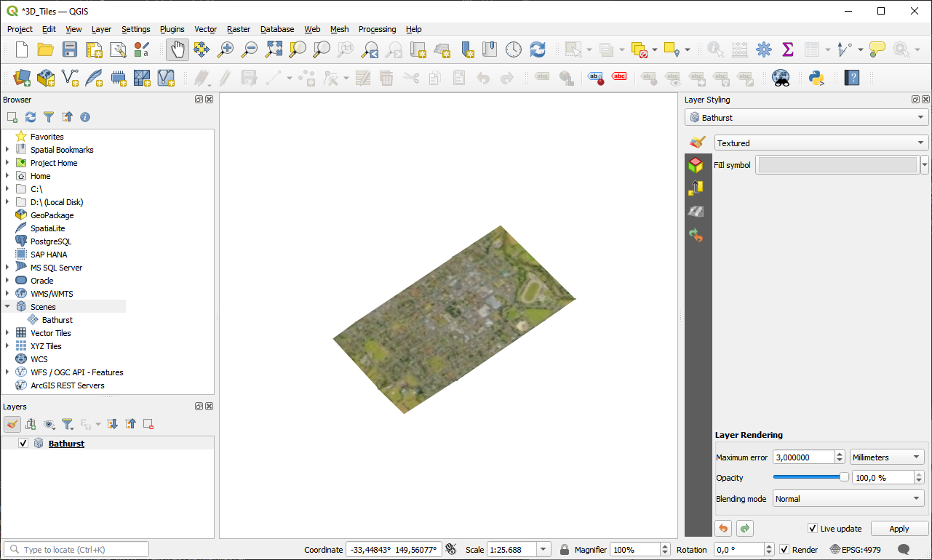The image size is (932, 560).
Task: Hide the Bathurst layer
Action: (23, 443)
